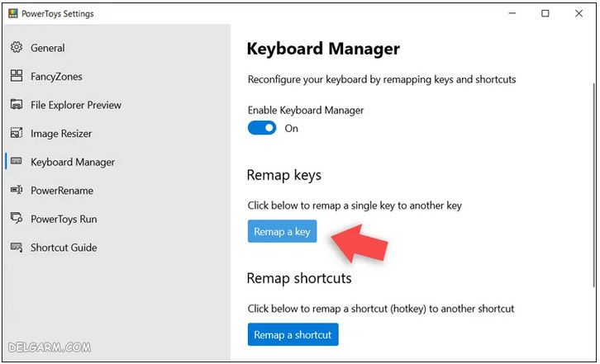
Task: Select Shortcut Guide in the sidebar
Action: click(x=64, y=248)
